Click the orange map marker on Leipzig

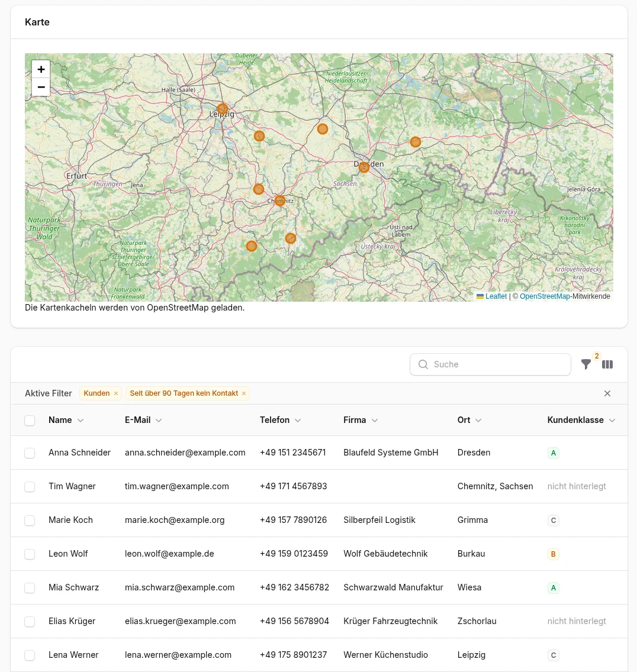coord(222,109)
